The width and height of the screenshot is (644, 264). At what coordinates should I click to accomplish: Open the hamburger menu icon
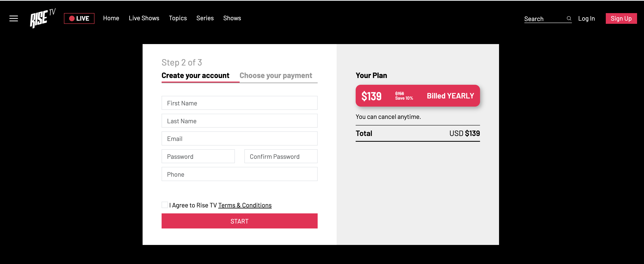pyautogui.click(x=14, y=18)
